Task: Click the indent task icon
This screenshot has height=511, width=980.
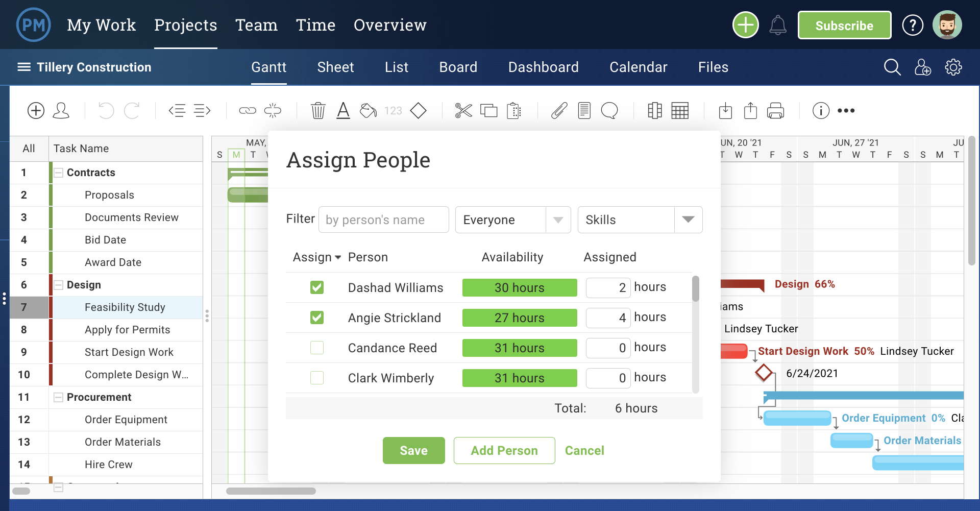Action: [202, 110]
